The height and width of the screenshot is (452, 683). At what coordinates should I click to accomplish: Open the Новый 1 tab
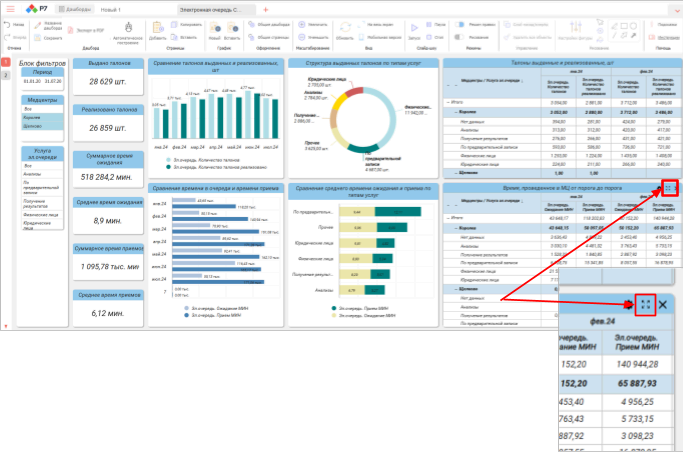click(x=111, y=10)
